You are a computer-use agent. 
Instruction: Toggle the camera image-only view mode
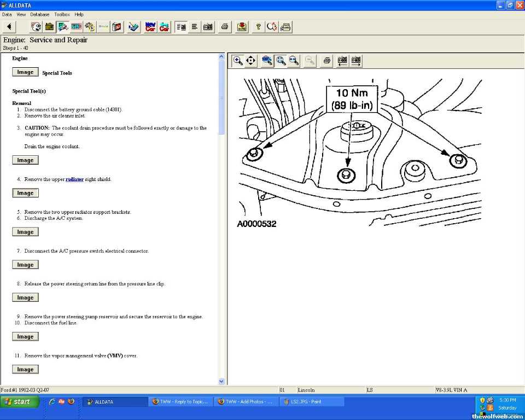pyautogui.click(x=208, y=27)
